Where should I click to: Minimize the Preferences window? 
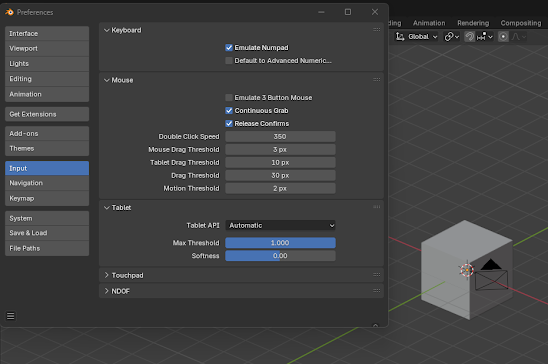pyautogui.click(x=321, y=12)
